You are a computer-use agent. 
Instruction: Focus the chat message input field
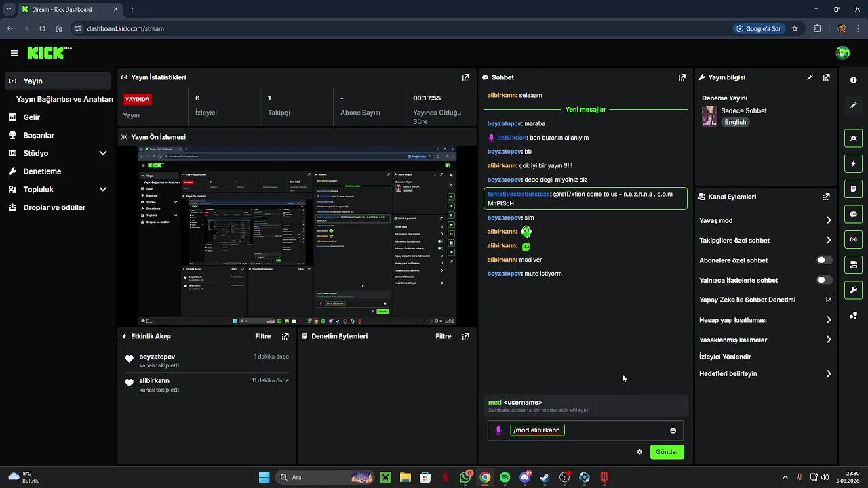click(585, 430)
